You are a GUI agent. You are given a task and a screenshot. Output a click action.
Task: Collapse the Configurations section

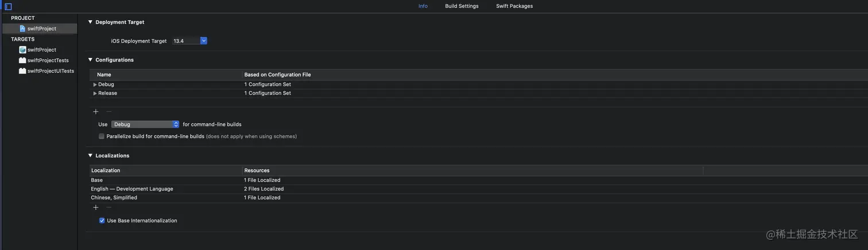90,60
